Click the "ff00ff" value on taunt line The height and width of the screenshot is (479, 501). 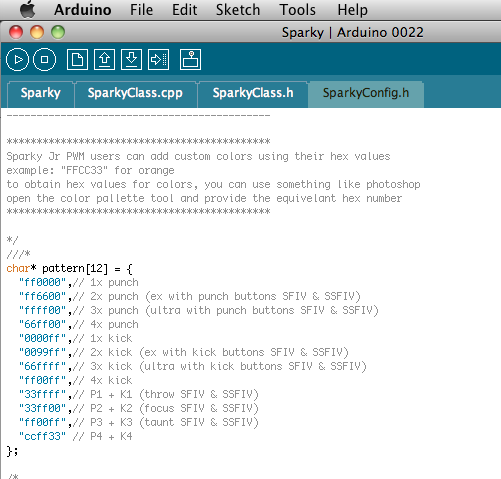(42, 422)
